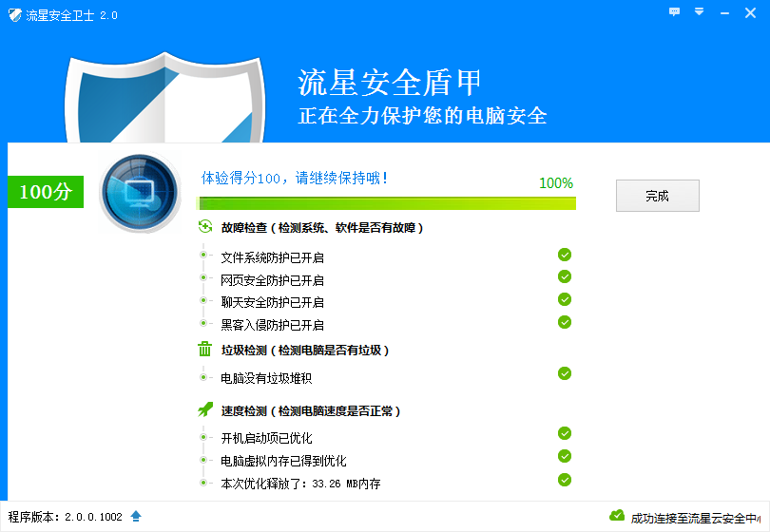Click the 体验得分100 result message
This screenshot has width=770, height=532.
pyautogui.click(x=295, y=178)
